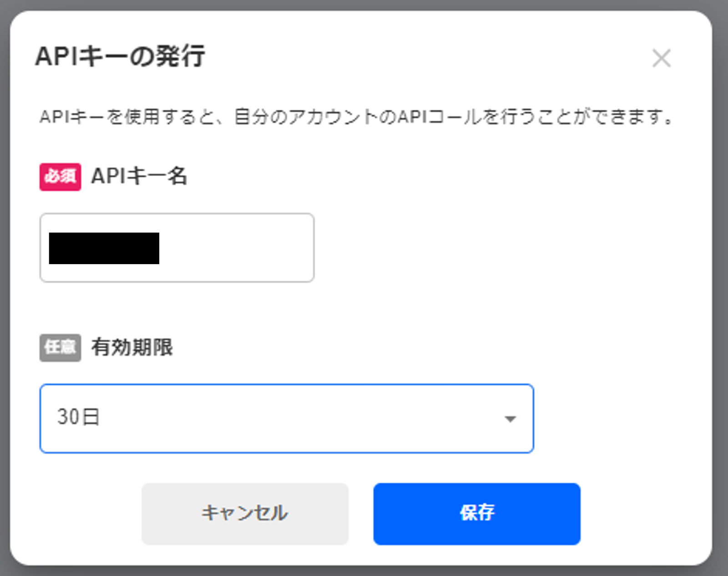Screen dimensions: 728x576
Task: Click the dimmed backdrop outside the dialog
Action: [721, 291]
